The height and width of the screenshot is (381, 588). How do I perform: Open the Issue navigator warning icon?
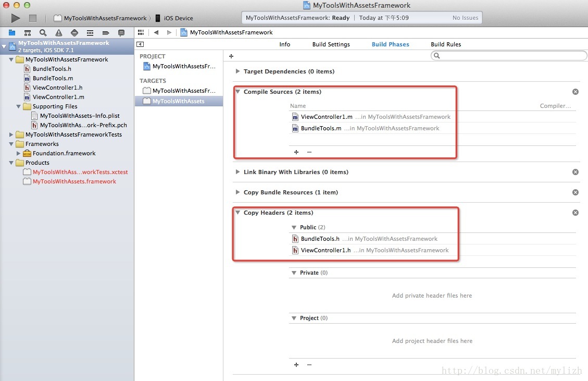coord(59,33)
